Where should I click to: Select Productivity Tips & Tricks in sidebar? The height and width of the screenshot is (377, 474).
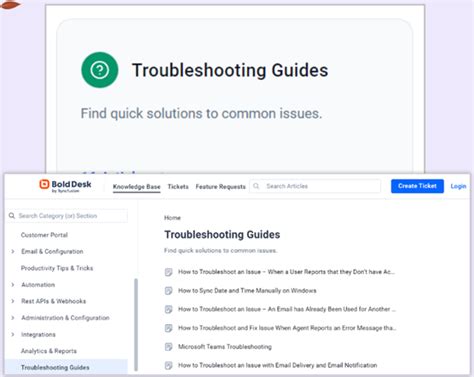coord(57,268)
